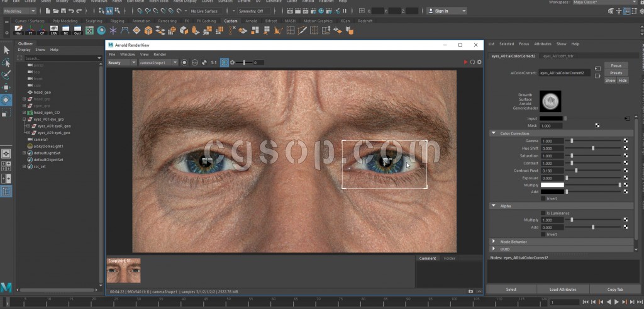The image size is (644, 309).
Task: Check Invert under Color Correction
Action: (543, 198)
